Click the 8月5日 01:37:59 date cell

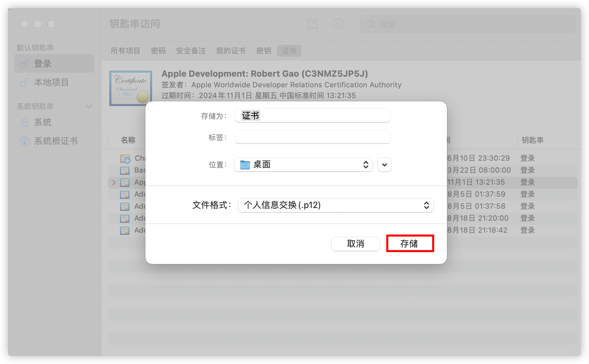coord(476,194)
